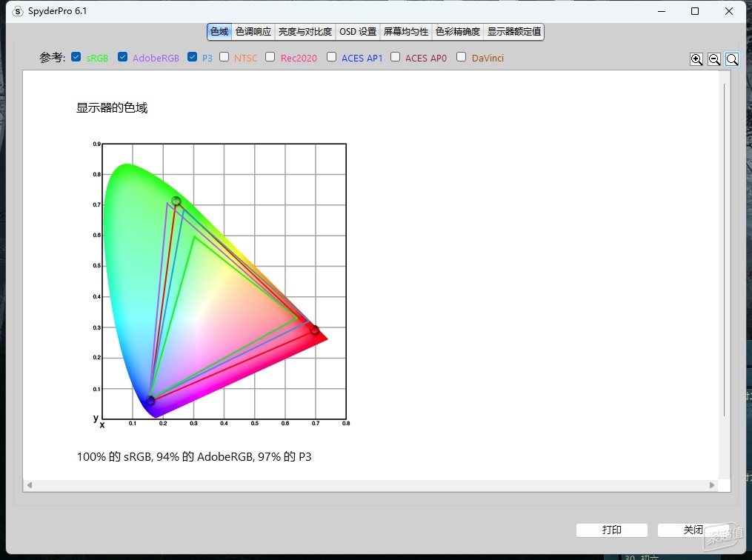Click the blue primary marker on gamut chart

click(x=150, y=400)
